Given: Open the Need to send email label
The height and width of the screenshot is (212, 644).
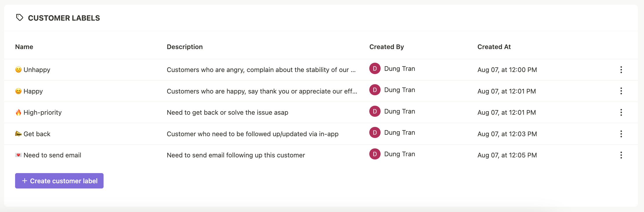Looking at the screenshot, I should coord(52,155).
